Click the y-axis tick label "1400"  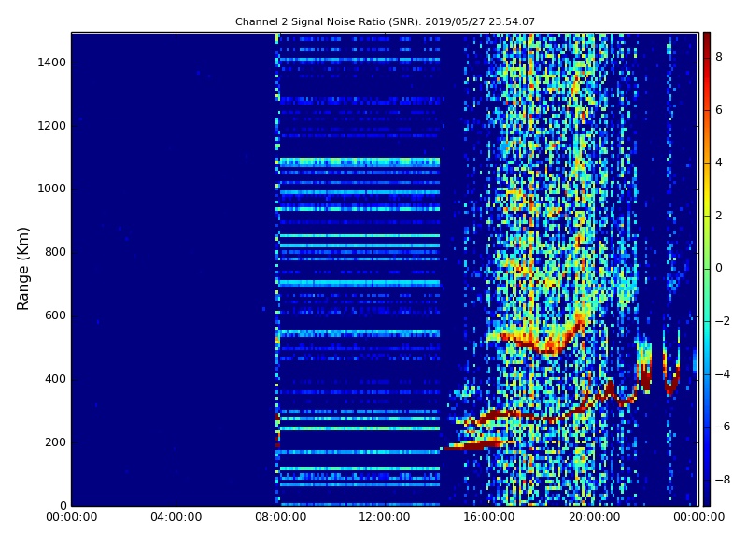point(52,63)
